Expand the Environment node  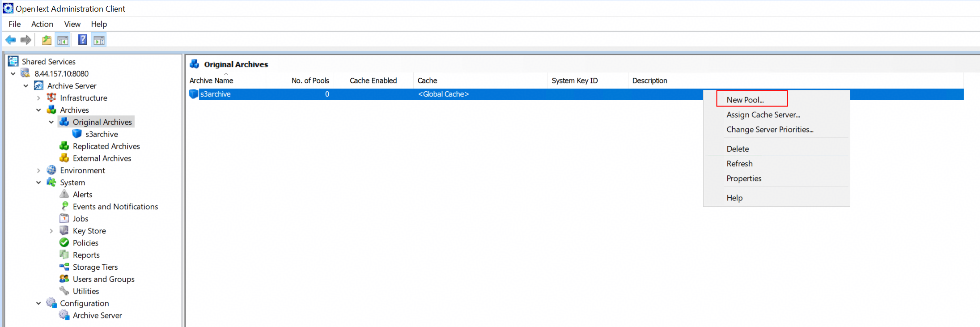tap(38, 170)
